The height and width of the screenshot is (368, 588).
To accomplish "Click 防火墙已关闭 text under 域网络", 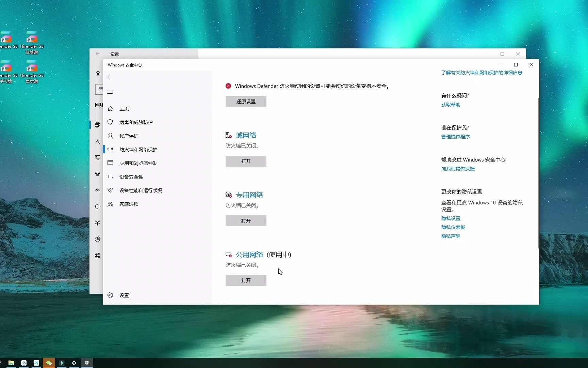I will click(242, 146).
